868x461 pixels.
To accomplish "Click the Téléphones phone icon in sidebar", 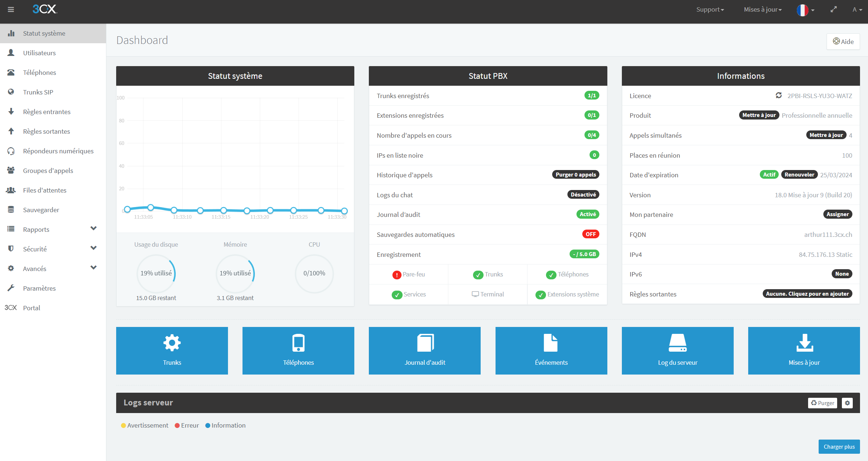I will 11,73.
